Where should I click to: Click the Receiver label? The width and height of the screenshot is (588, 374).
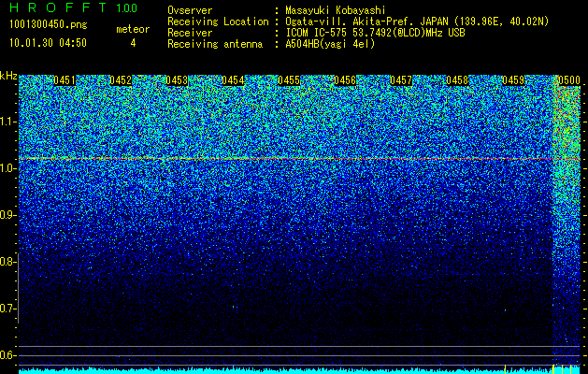(x=190, y=33)
